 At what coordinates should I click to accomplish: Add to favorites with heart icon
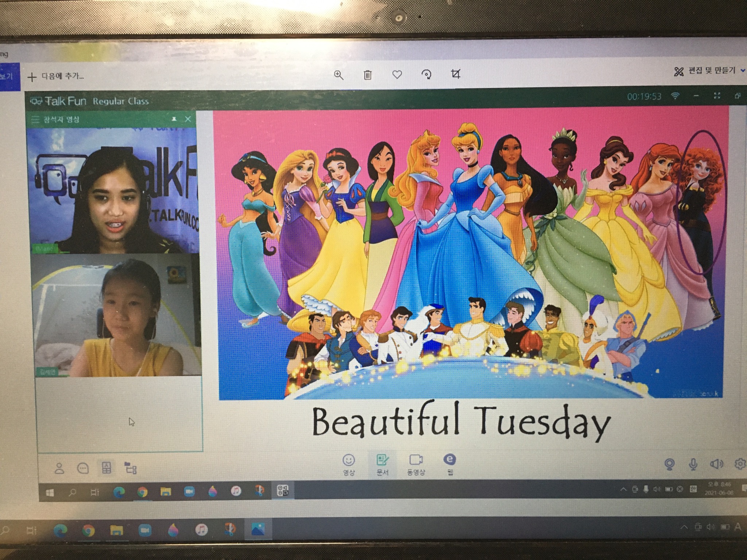point(397,75)
